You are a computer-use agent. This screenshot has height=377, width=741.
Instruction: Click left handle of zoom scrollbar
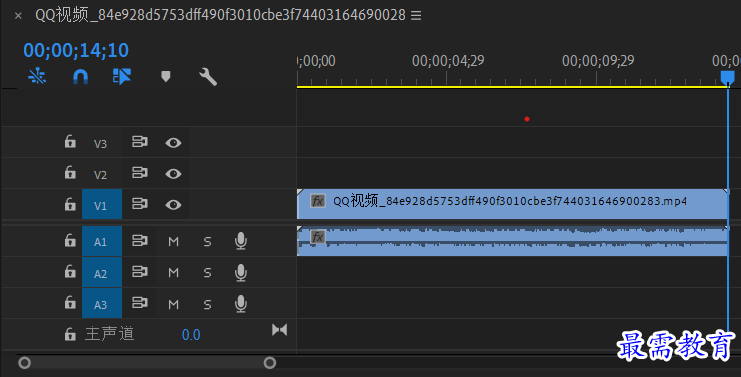pyautogui.click(x=25, y=363)
